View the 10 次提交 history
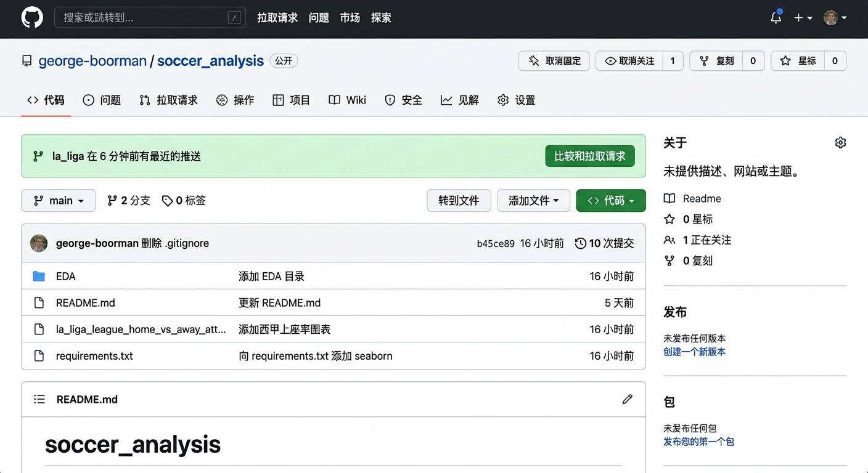The image size is (868, 473). click(605, 243)
